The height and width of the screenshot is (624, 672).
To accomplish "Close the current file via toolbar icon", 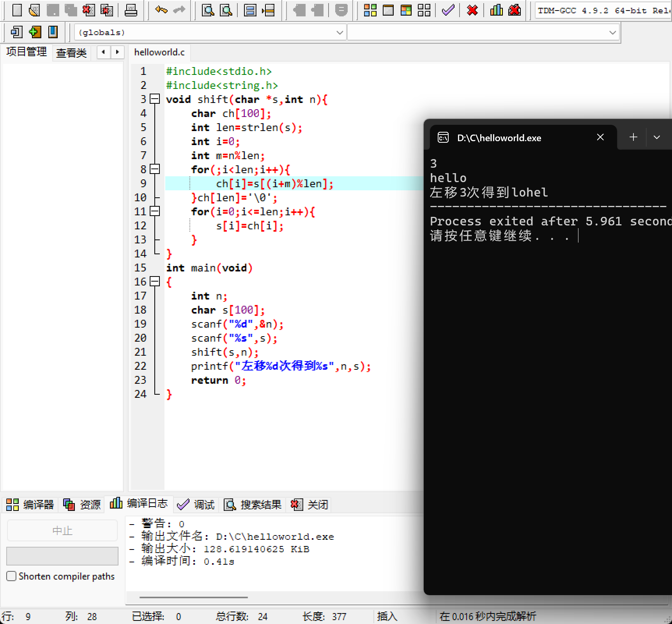I will (x=88, y=10).
